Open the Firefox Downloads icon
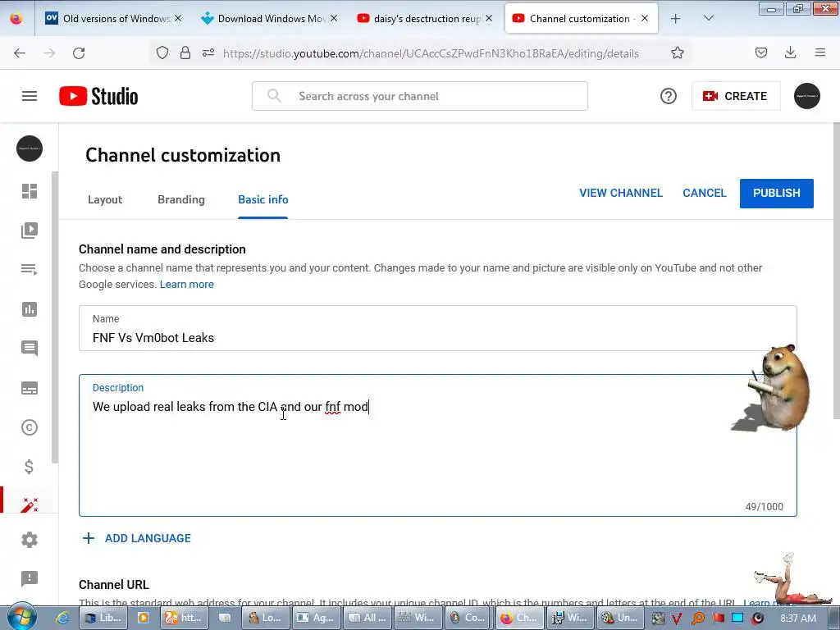 pos(790,52)
